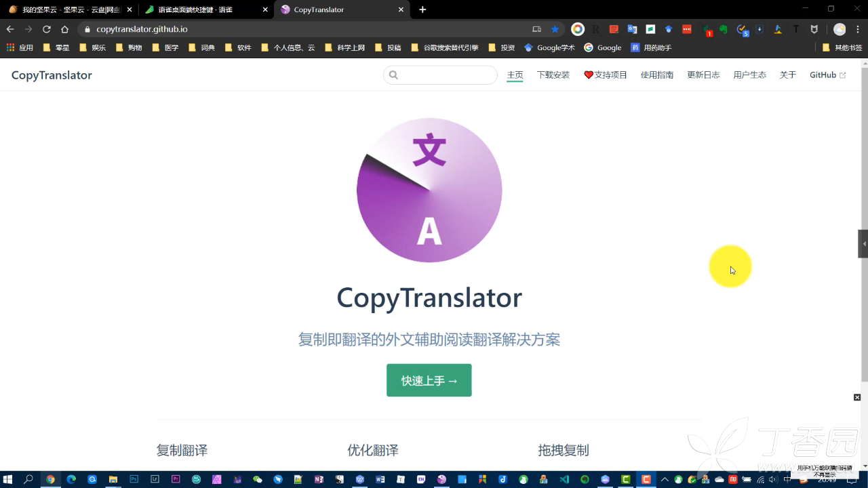868x488 pixels.
Task: Open 支持项目 navigation item
Action: (606, 75)
